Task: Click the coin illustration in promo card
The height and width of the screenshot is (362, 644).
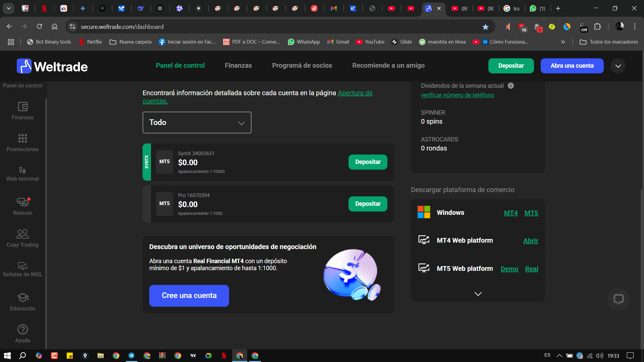Action: [x=352, y=275]
